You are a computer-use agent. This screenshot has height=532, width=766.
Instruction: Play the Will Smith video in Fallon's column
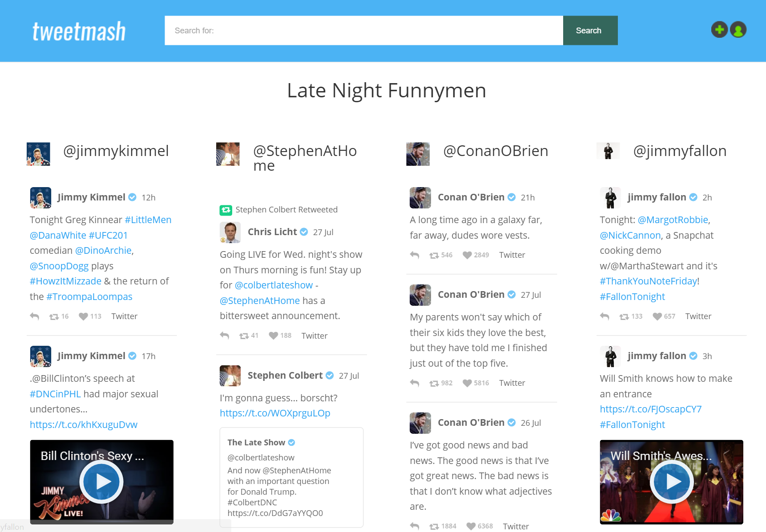671,482
